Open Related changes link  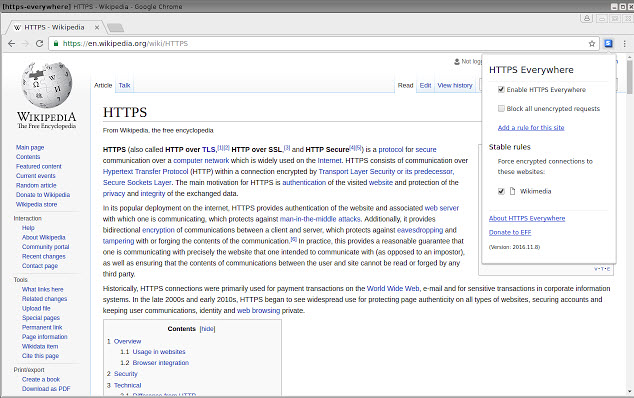pyautogui.click(x=44, y=298)
